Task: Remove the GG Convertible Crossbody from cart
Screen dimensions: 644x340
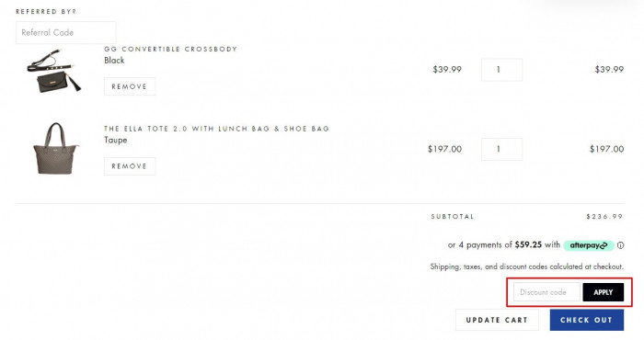Action: [130, 86]
